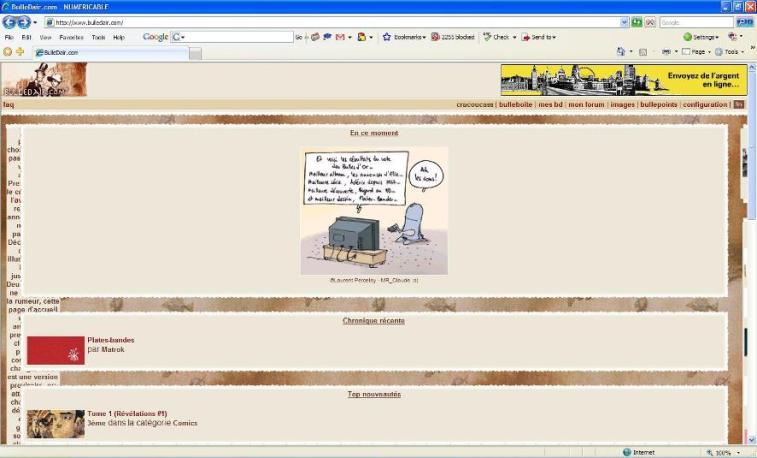Click the small brown icon after configuration
The image size is (757, 458).
point(739,104)
